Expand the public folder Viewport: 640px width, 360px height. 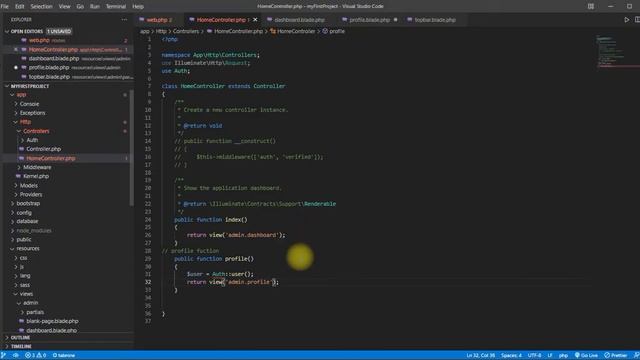(12, 240)
